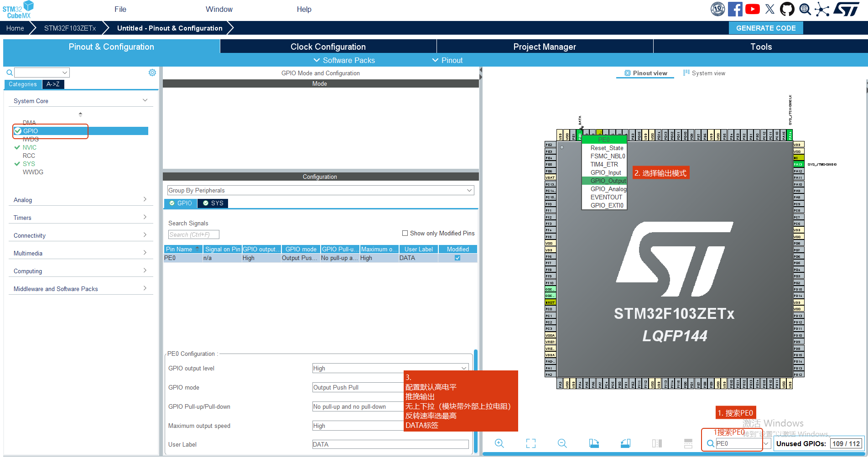Select the A->Z tab
The width and height of the screenshot is (868, 458).
click(53, 84)
